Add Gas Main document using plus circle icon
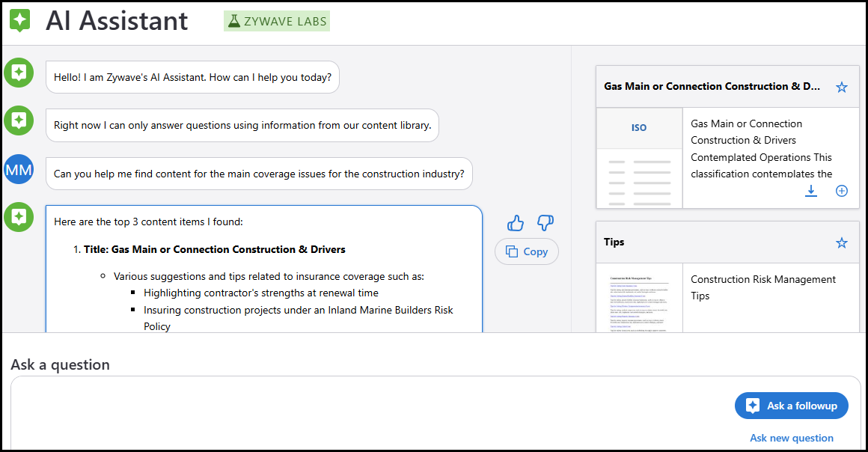The width and height of the screenshot is (868, 452). coord(841,191)
